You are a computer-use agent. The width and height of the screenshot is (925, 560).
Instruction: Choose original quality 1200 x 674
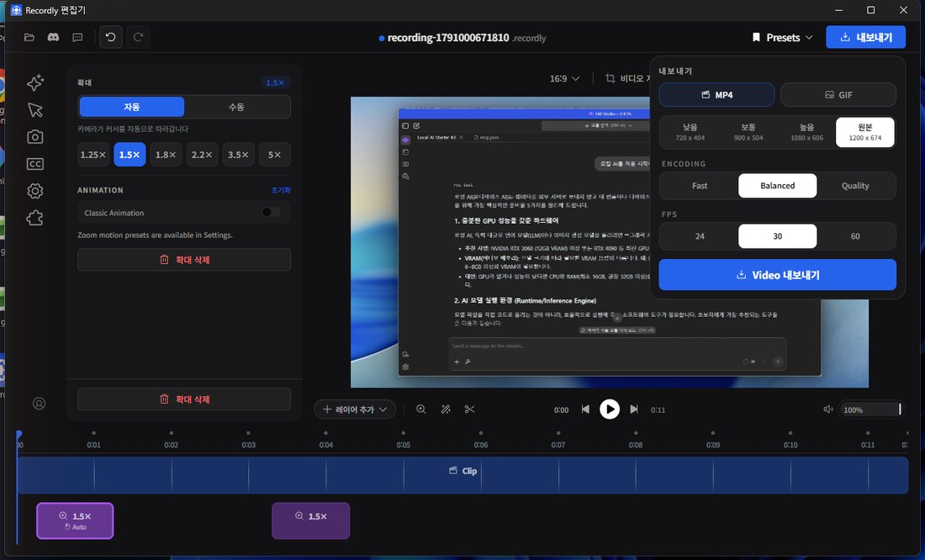tap(864, 131)
